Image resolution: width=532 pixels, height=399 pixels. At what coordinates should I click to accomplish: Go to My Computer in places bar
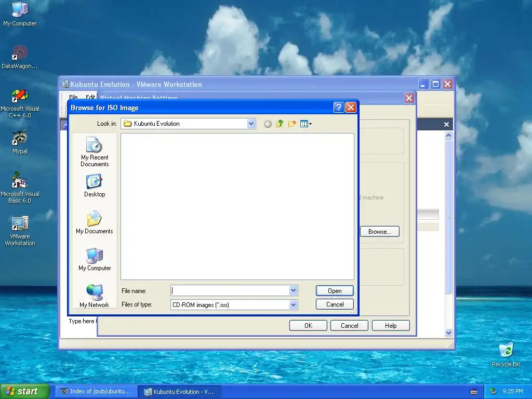click(95, 259)
